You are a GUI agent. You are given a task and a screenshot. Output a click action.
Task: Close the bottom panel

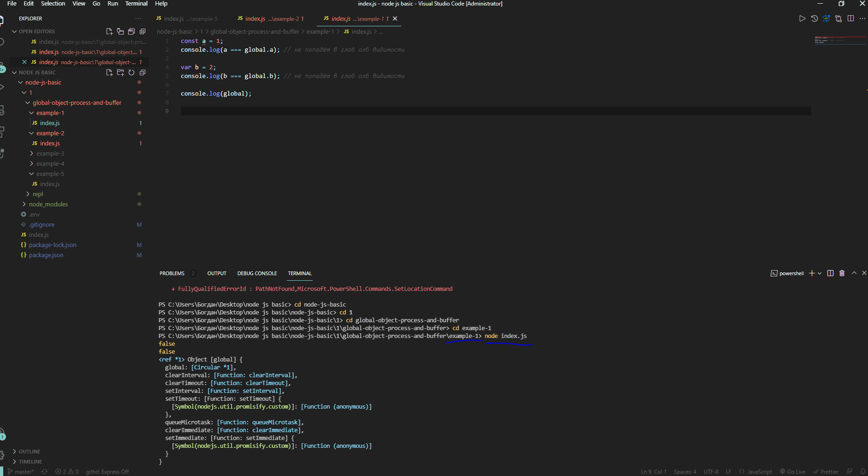864,273
